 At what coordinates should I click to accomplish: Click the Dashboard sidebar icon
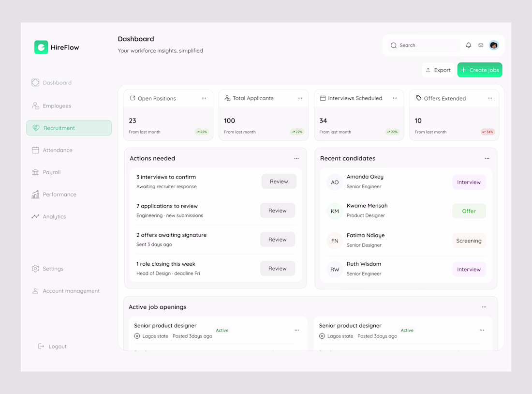[35, 83]
